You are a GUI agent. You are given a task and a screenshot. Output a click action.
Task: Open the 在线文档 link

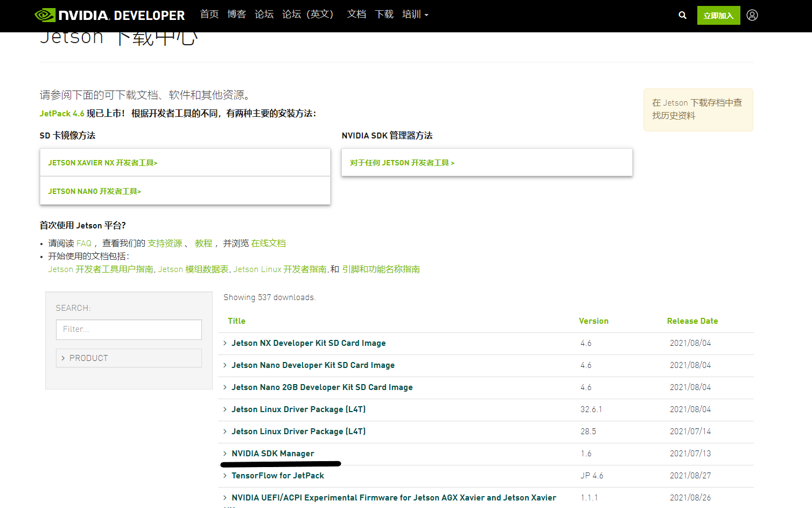pos(268,243)
